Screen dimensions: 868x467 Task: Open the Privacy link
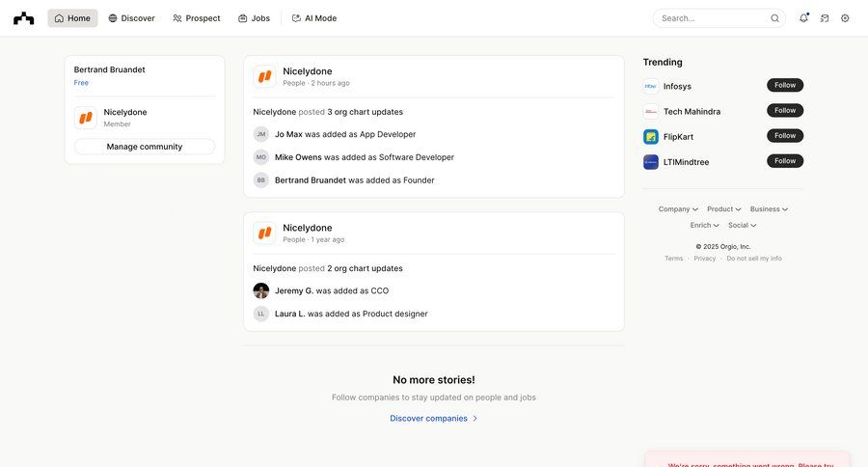point(705,259)
